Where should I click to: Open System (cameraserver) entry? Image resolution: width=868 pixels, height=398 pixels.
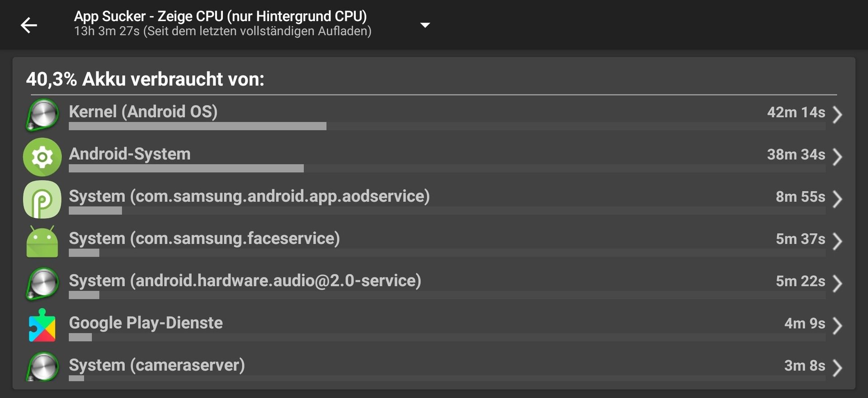(434, 368)
